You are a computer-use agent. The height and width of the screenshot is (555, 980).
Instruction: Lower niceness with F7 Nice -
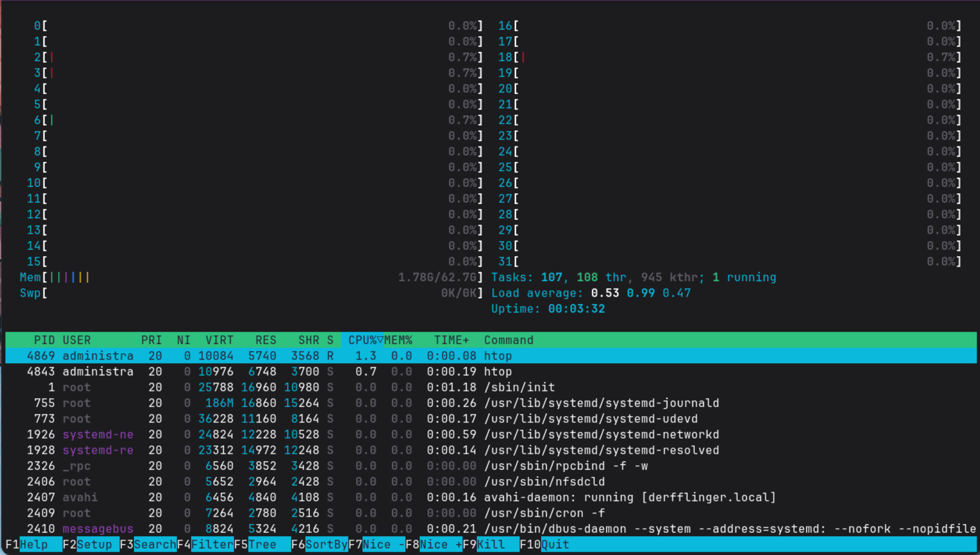point(376,544)
